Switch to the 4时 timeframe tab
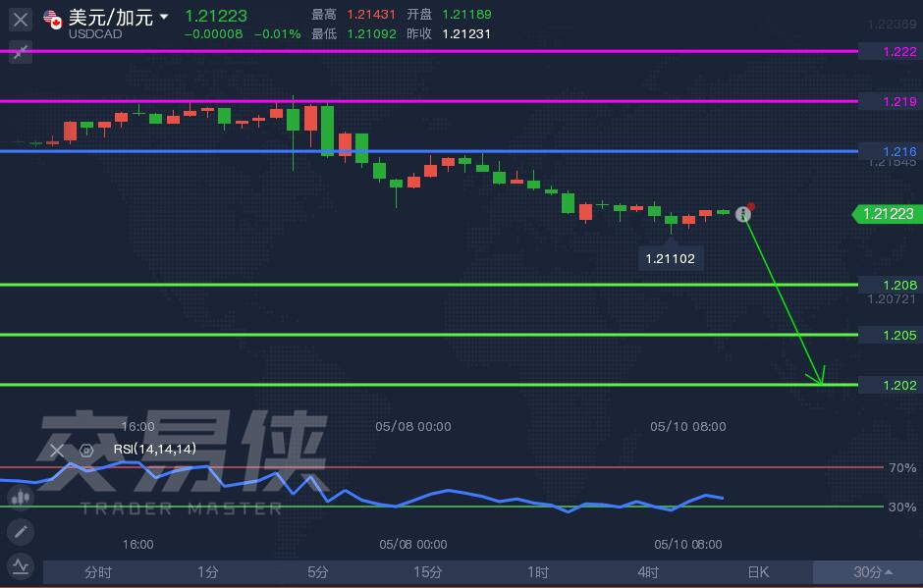The height and width of the screenshot is (588, 923). (648, 572)
